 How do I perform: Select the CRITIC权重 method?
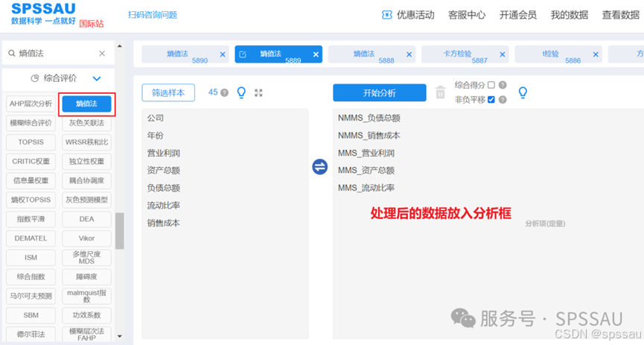31,161
